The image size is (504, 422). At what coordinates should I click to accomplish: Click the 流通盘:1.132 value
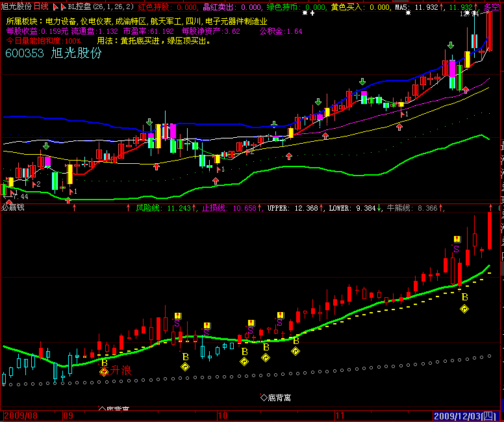coord(95,32)
